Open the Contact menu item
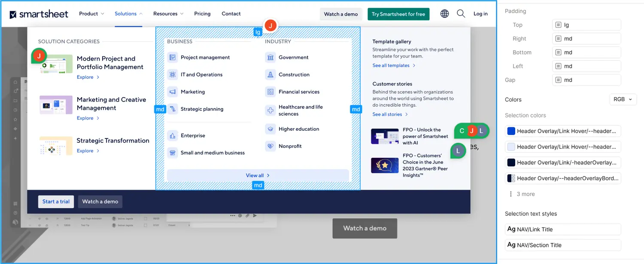Viewport: 644px width, 264px height. click(x=231, y=14)
